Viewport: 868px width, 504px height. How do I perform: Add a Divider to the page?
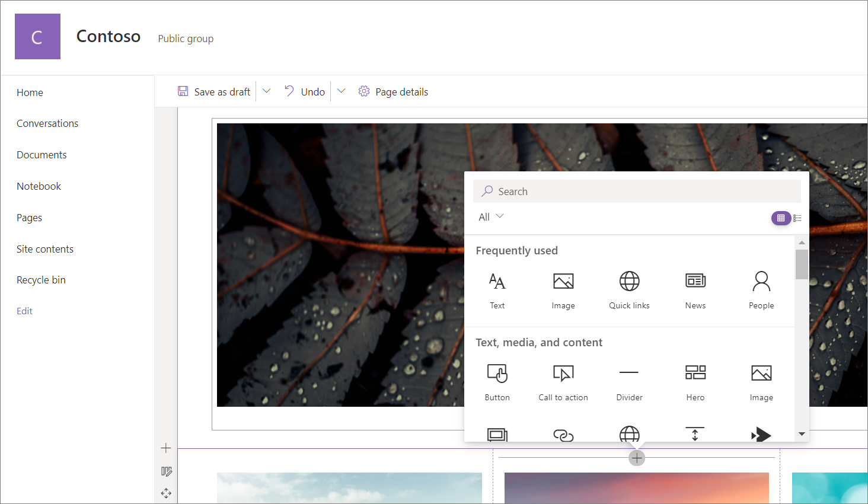coord(629,381)
